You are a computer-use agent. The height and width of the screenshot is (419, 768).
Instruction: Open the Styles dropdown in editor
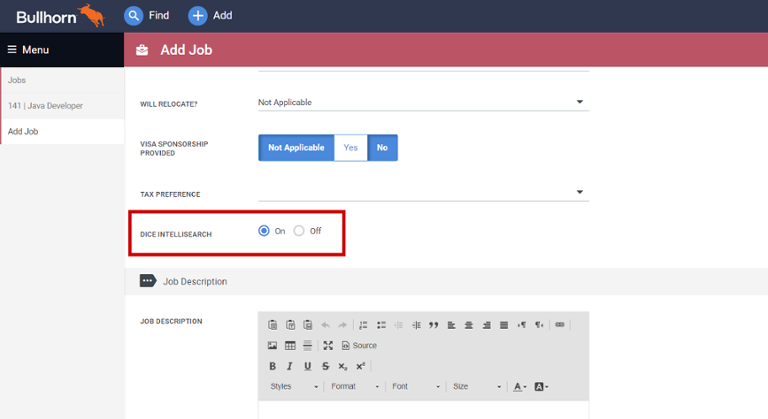tap(294, 386)
